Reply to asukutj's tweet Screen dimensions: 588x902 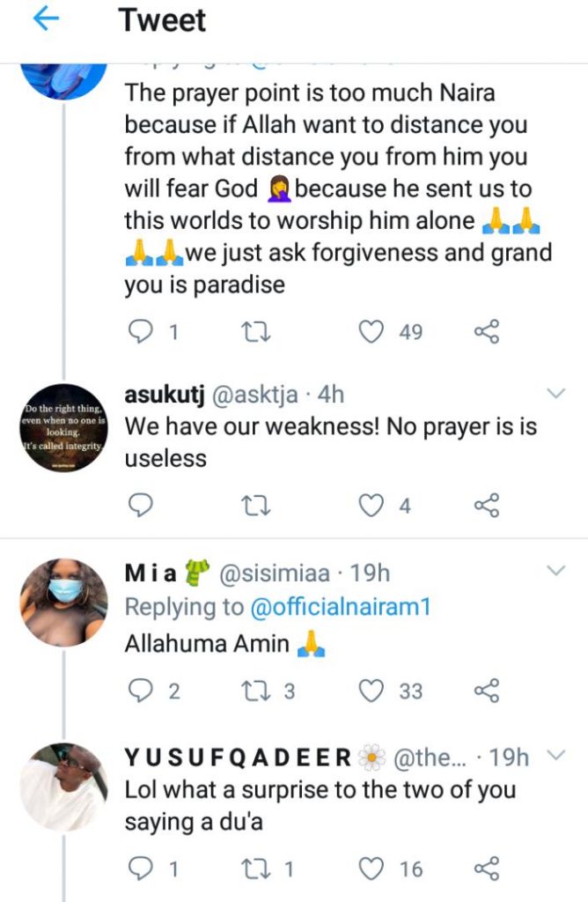[x=141, y=506]
